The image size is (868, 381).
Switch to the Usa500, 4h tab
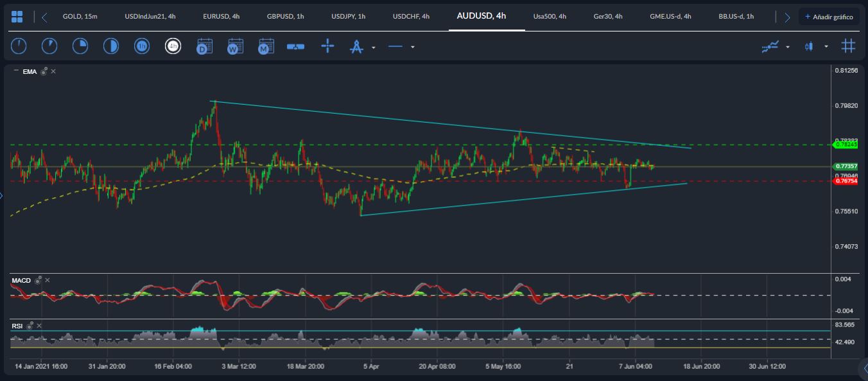pyautogui.click(x=550, y=17)
